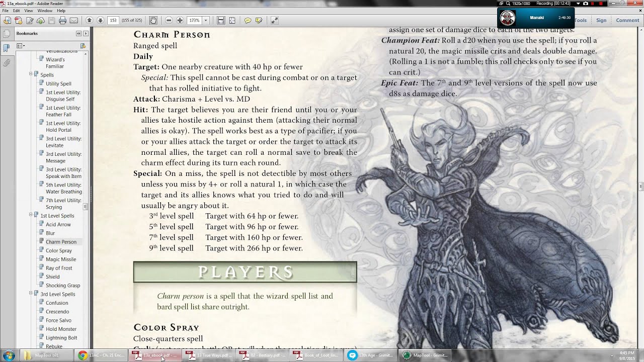Open the Sign pane

pos(601,21)
